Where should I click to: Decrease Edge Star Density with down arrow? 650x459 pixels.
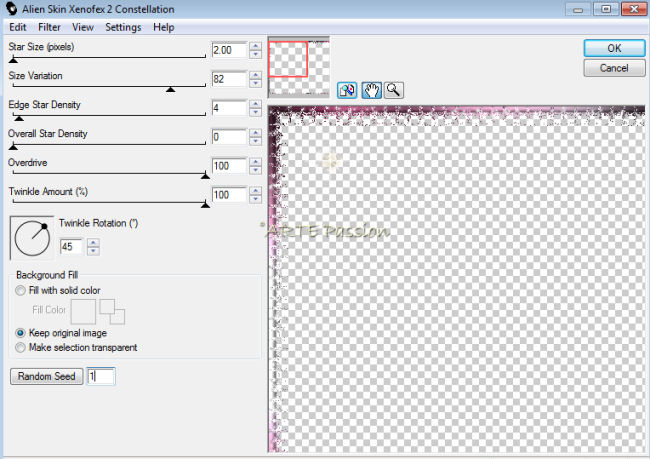pos(256,112)
